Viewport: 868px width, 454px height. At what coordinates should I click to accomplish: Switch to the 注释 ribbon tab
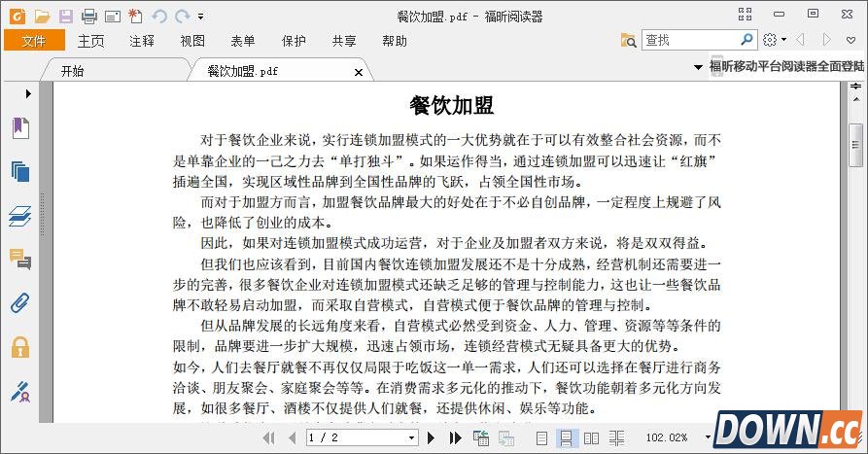pos(142,41)
